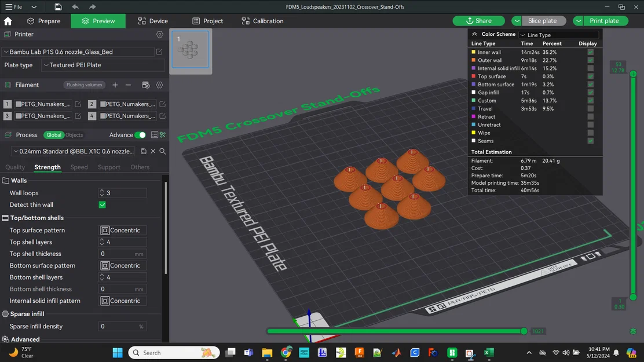Click the Flushing volumes button
This screenshot has width=644, height=362.
84,85
